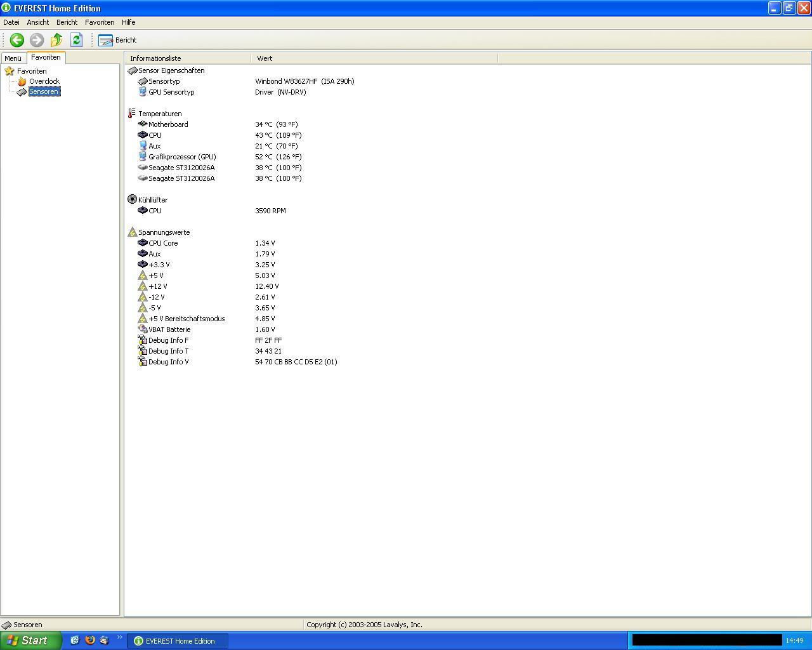Image resolution: width=812 pixels, height=650 pixels.
Task: Click the +5 V warning icon
Action: (143, 275)
